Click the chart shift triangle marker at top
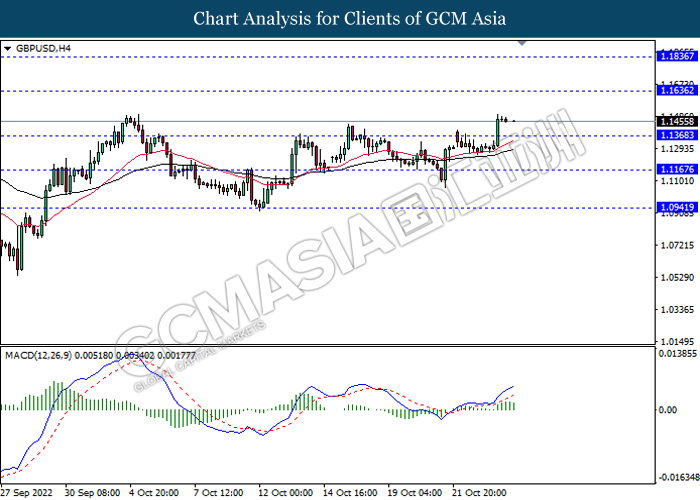This screenshot has height=500, width=700. [x=522, y=43]
